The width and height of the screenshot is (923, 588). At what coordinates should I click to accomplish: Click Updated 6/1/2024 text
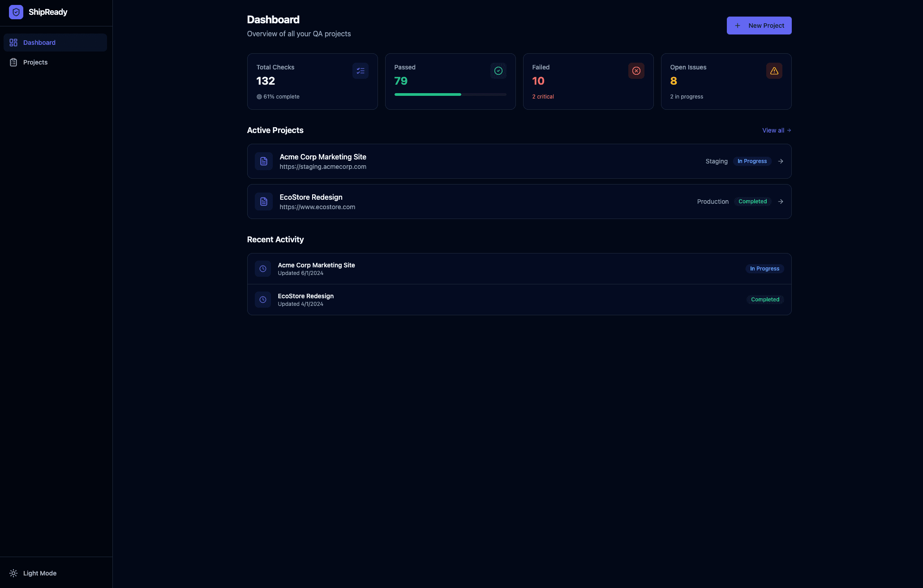click(x=301, y=273)
